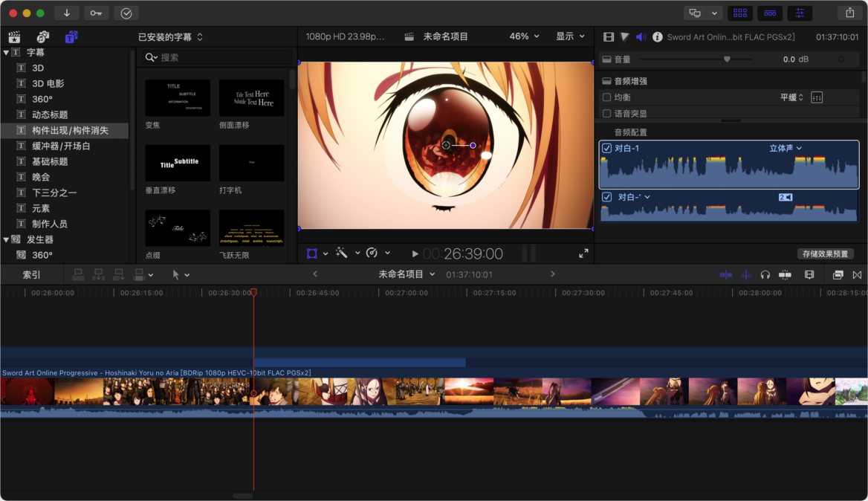Go back in timeline history
Image resolution: width=868 pixels, height=501 pixels.
coord(315,274)
